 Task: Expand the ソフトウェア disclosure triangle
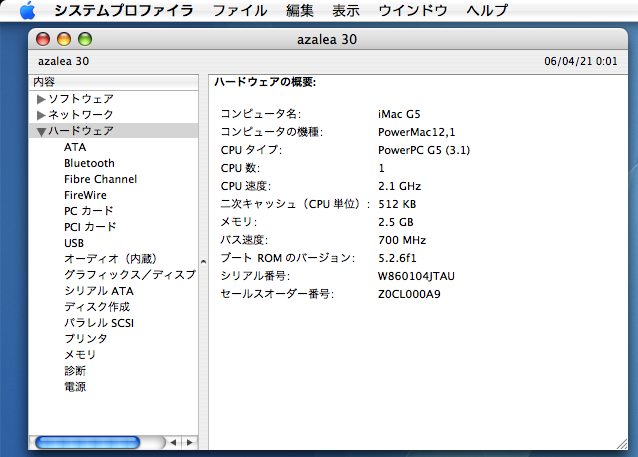[x=41, y=99]
